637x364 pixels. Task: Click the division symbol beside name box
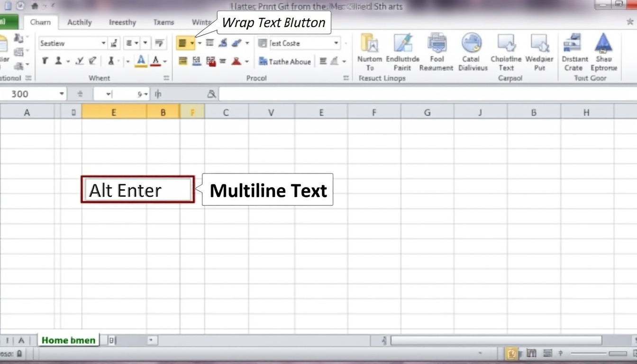[x=80, y=94]
